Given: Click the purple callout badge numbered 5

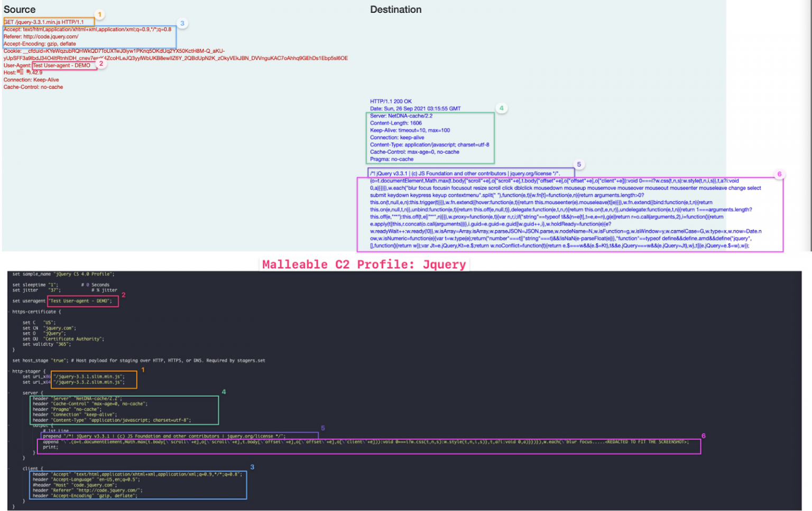Looking at the screenshot, I should point(579,165).
